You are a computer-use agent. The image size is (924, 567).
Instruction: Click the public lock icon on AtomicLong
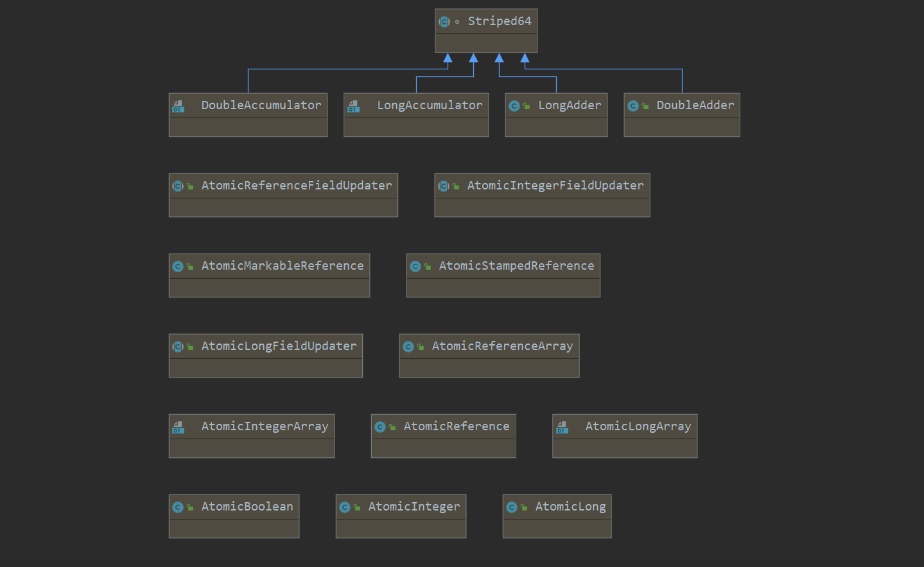pyautogui.click(x=524, y=507)
